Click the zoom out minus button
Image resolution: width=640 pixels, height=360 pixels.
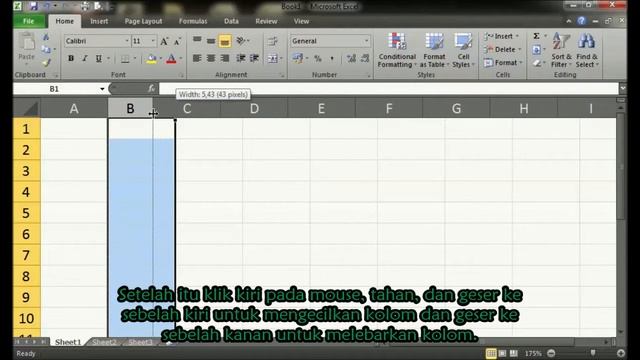point(551,353)
